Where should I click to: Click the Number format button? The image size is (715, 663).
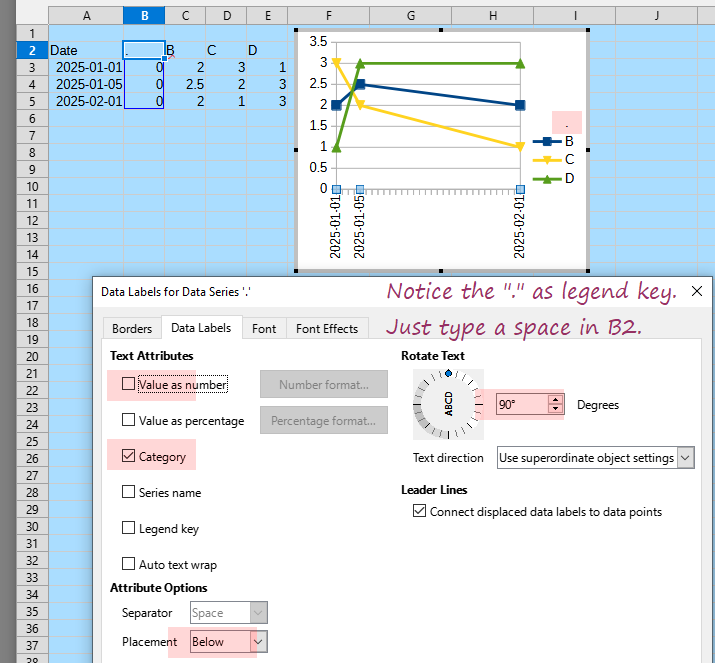pos(324,385)
